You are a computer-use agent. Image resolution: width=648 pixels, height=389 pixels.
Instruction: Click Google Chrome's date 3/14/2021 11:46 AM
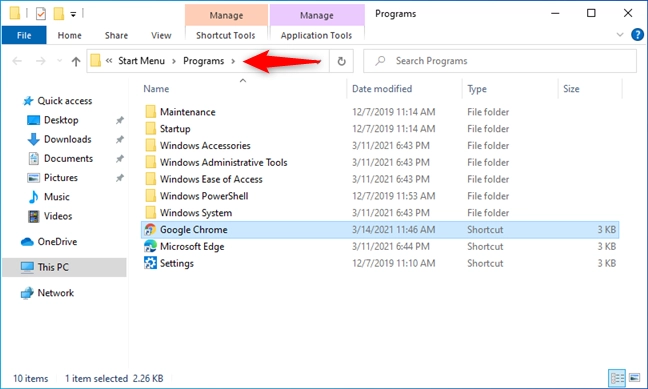point(393,230)
